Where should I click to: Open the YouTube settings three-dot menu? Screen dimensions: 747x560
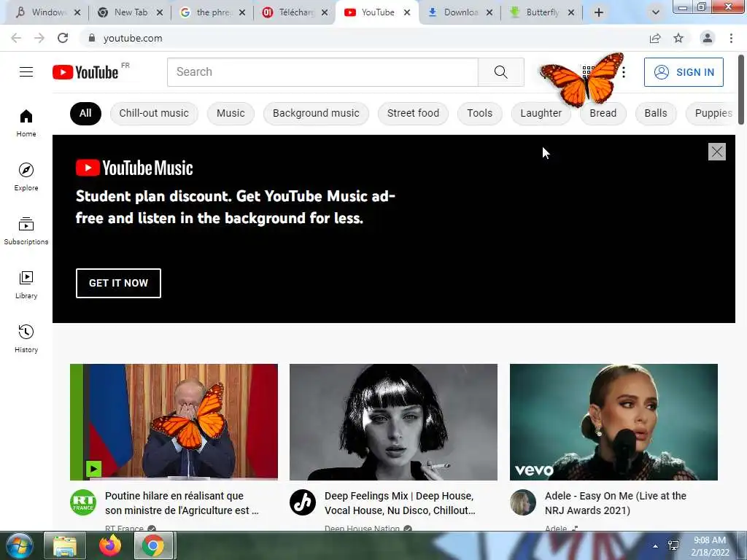point(624,72)
